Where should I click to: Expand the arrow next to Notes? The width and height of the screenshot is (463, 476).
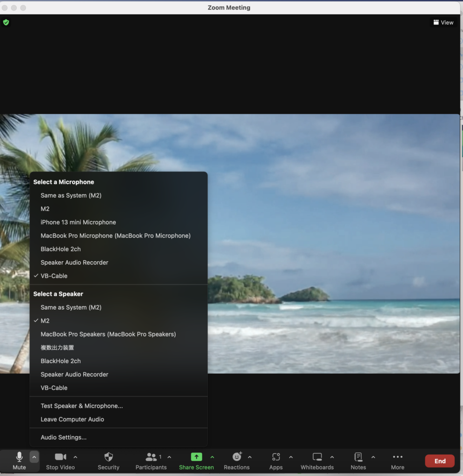click(373, 457)
